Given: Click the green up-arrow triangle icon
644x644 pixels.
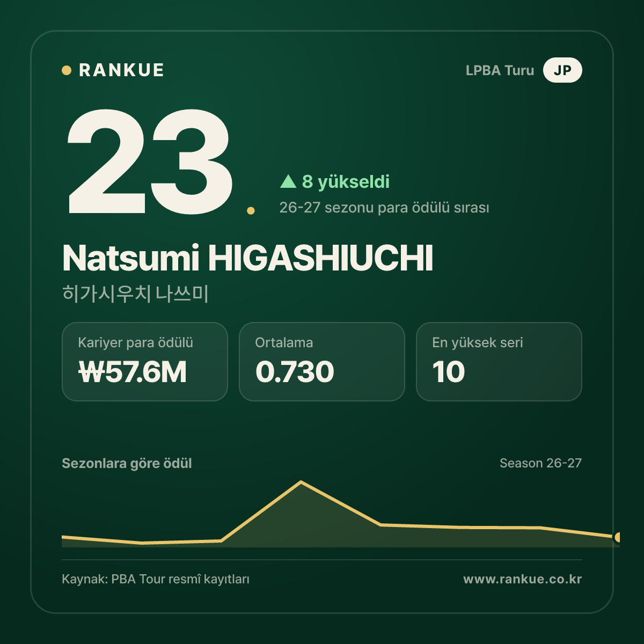Looking at the screenshot, I should pyautogui.click(x=288, y=181).
